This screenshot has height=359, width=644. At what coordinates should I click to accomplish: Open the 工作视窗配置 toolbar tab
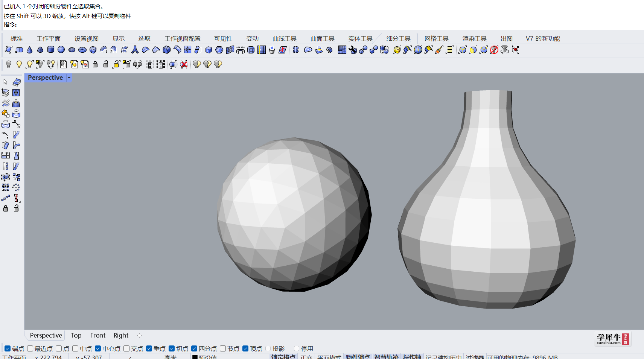coord(183,38)
